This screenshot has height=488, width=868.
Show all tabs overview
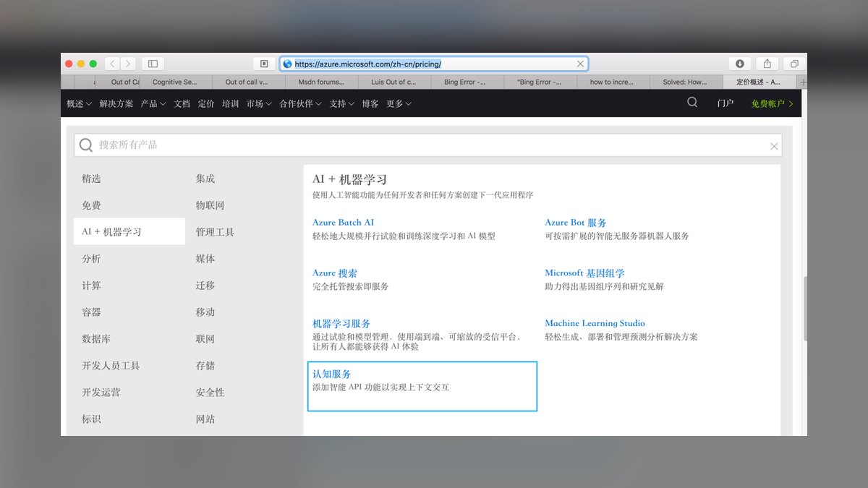[x=794, y=64]
